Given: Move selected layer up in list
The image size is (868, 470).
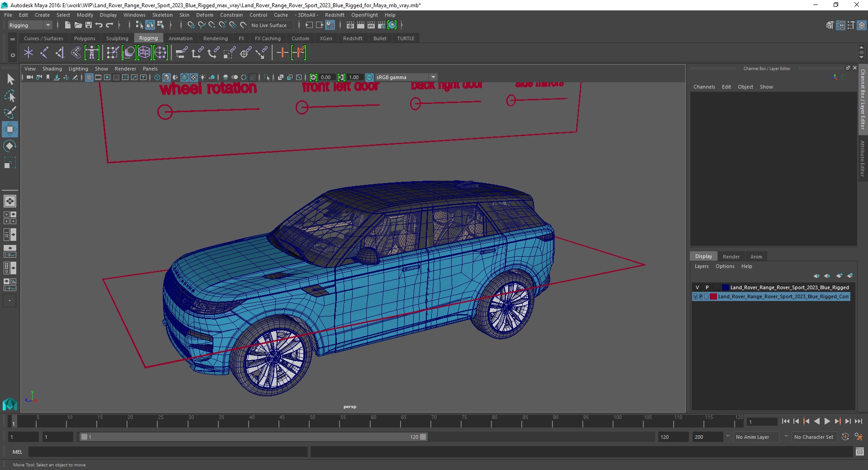Looking at the screenshot, I should point(816,276).
